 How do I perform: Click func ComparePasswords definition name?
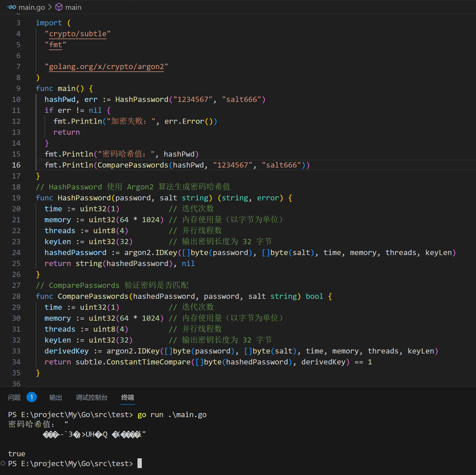(x=93, y=297)
